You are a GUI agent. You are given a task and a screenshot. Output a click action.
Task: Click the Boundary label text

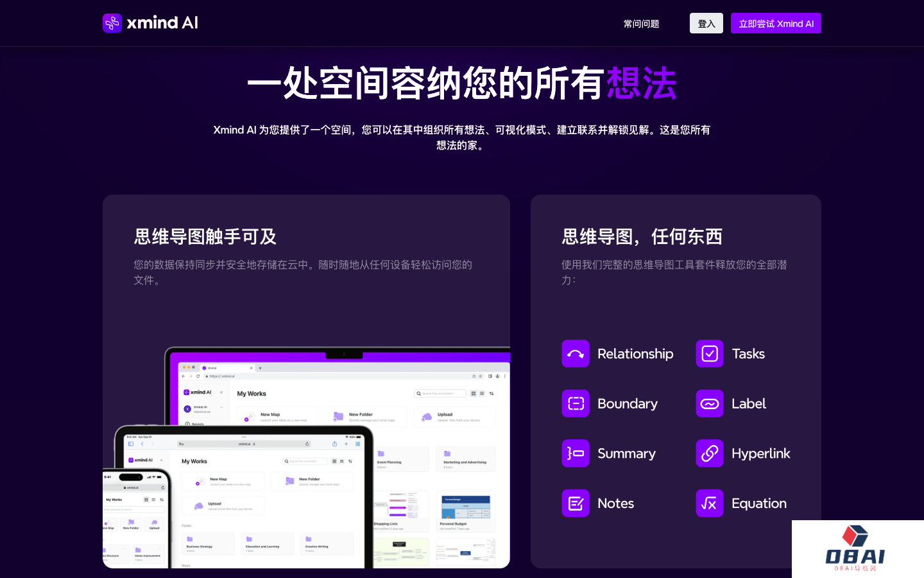point(628,403)
